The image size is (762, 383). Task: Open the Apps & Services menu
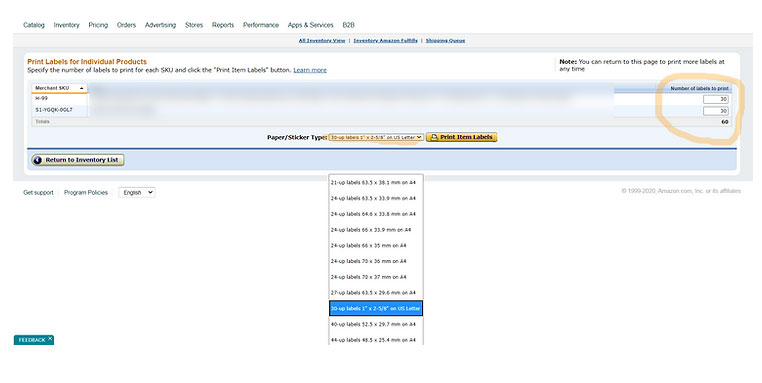pos(311,25)
